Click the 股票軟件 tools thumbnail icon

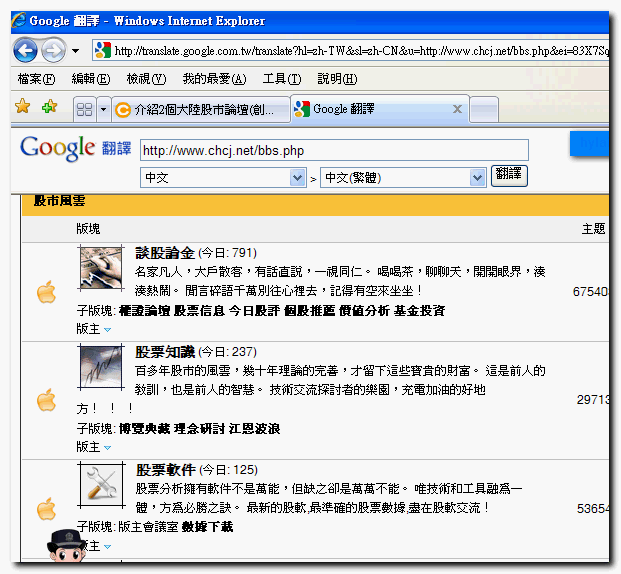pos(101,485)
